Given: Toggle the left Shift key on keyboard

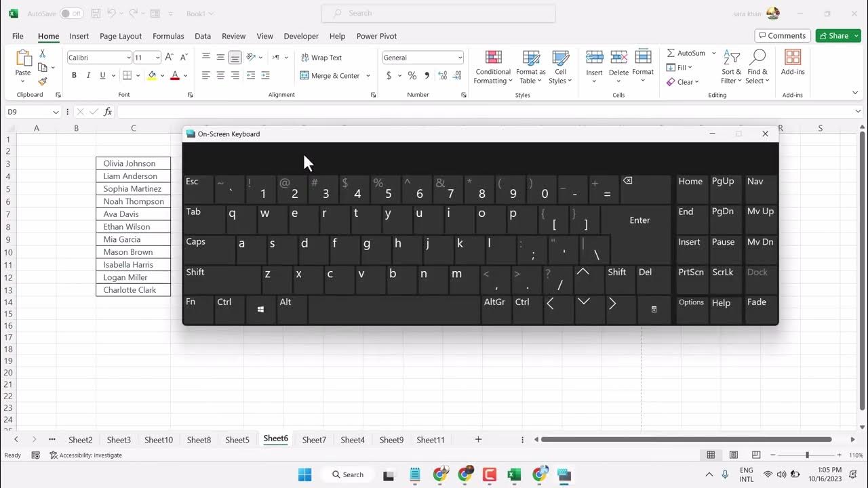Looking at the screenshot, I should click(x=222, y=279).
